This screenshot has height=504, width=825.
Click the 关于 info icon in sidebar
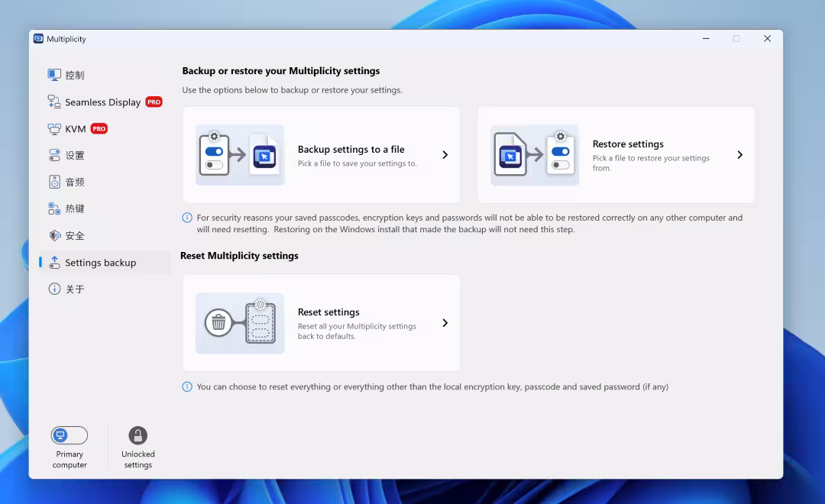click(x=54, y=289)
